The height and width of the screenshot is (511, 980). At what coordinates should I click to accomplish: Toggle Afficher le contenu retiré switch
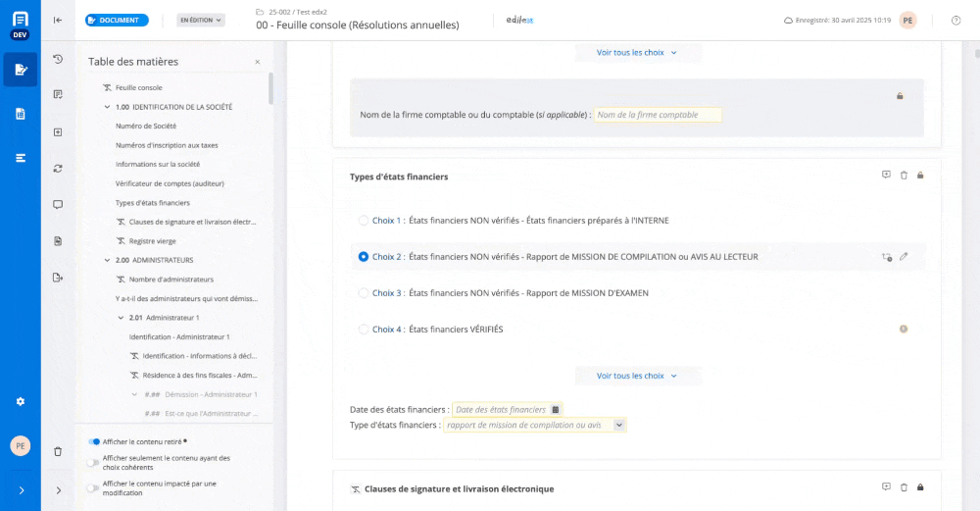94,441
